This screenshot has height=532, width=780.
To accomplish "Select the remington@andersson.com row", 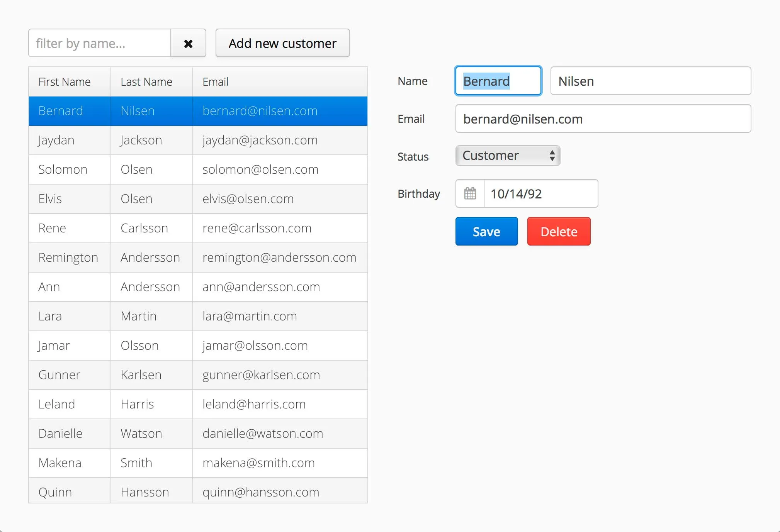I will tap(279, 258).
